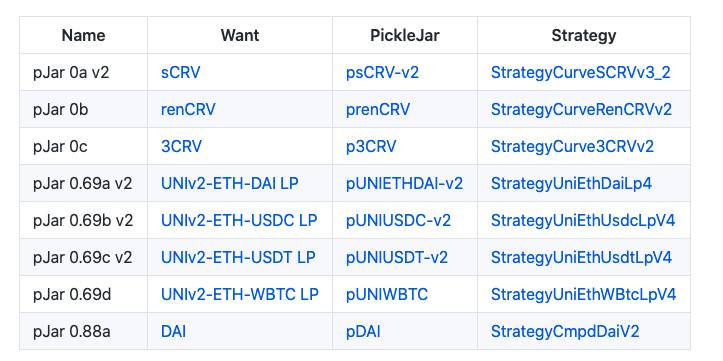Open the pDAI PickleJar link

pos(363,331)
